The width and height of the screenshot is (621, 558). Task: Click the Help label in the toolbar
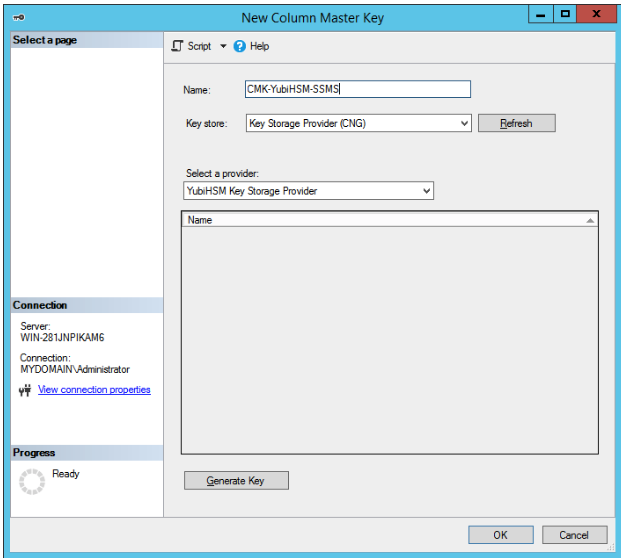coord(259,46)
